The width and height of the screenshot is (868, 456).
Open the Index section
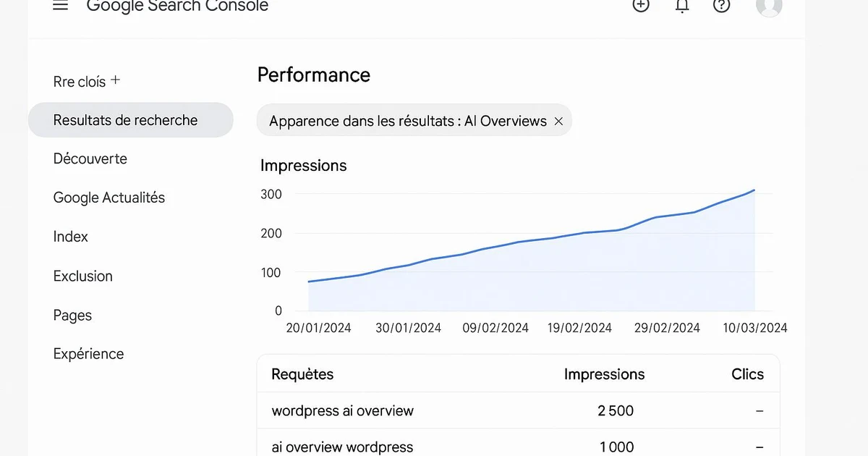pyautogui.click(x=71, y=237)
